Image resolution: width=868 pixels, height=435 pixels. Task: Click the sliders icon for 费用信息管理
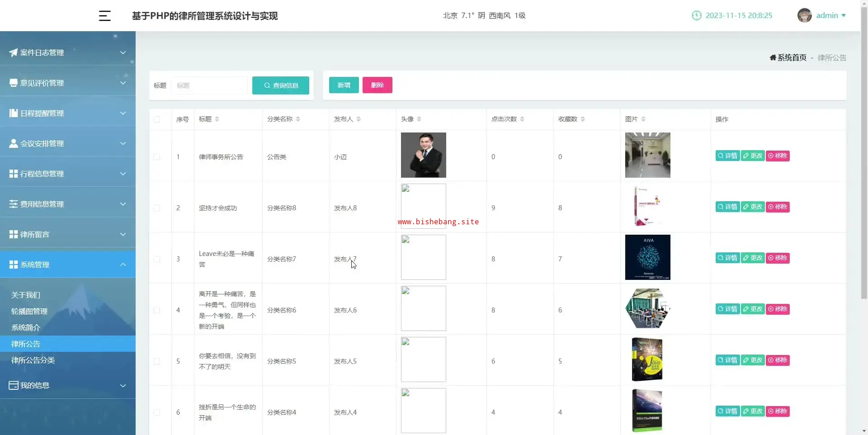[x=14, y=204]
